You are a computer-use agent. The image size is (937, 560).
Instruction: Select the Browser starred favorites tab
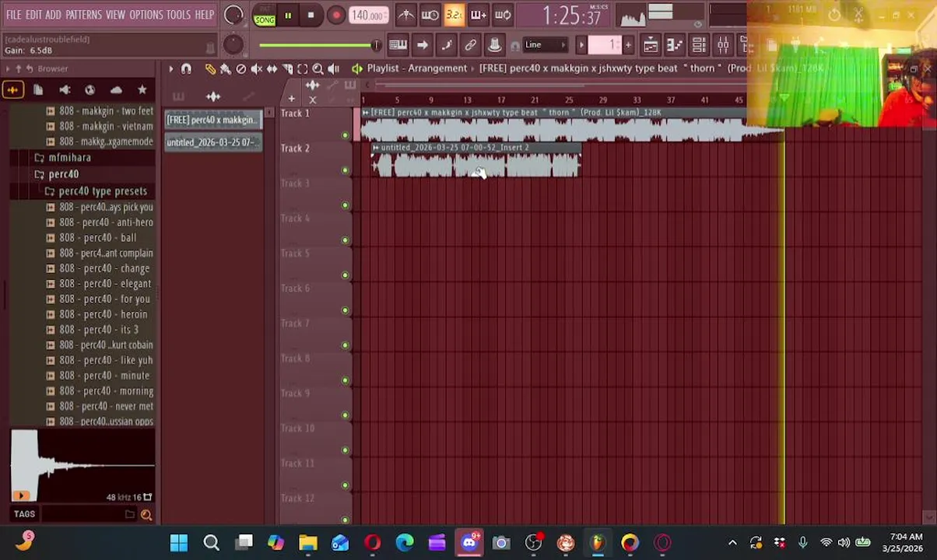pyautogui.click(x=142, y=90)
